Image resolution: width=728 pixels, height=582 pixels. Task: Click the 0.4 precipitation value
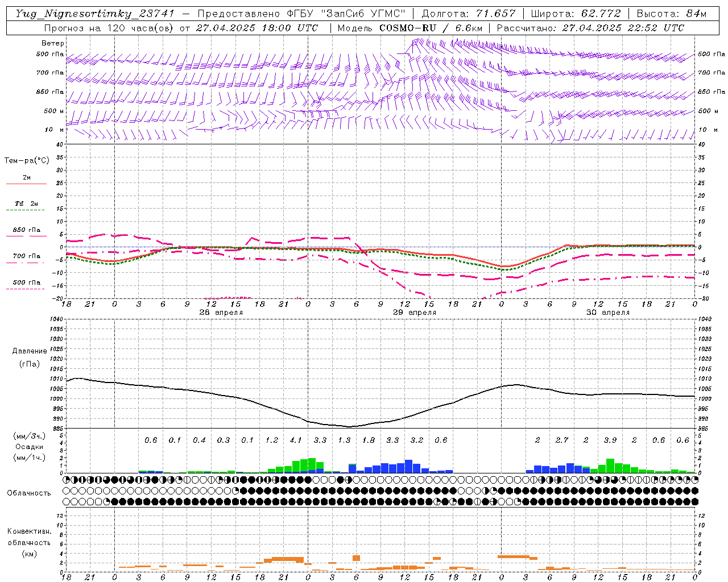pos(199,440)
